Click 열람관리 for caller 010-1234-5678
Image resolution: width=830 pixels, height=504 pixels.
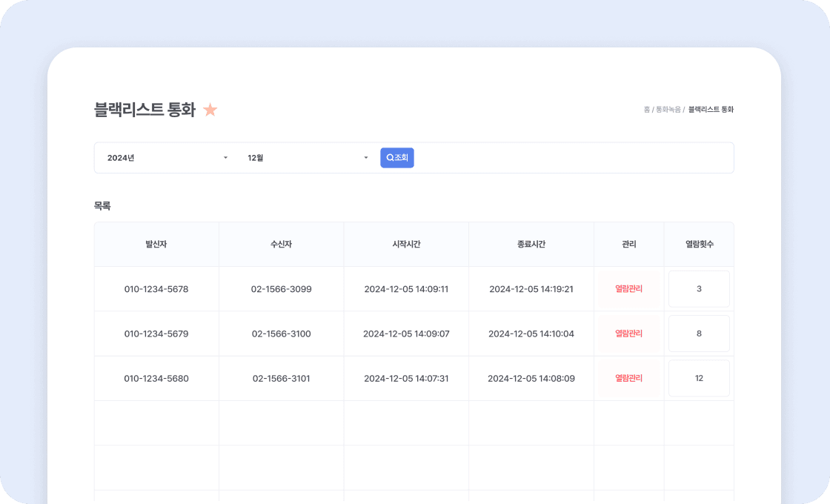pyautogui.click(x=628, y=289)
